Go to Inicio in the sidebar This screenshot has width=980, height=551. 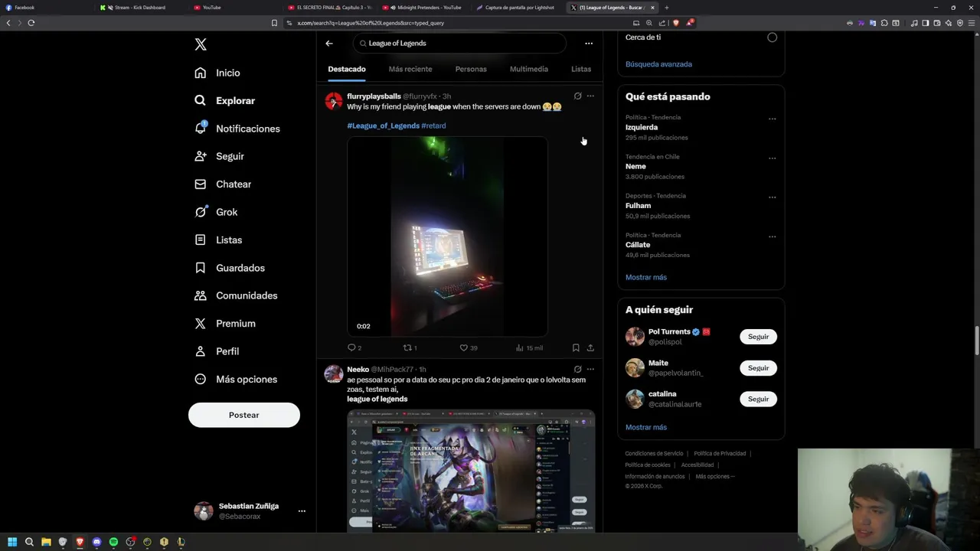pos(217,73)
